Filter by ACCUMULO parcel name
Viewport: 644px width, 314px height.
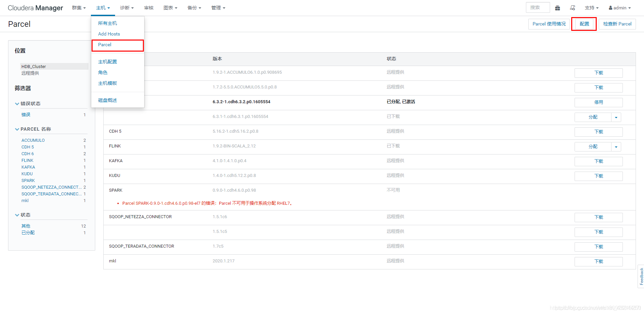coord(33,140)
